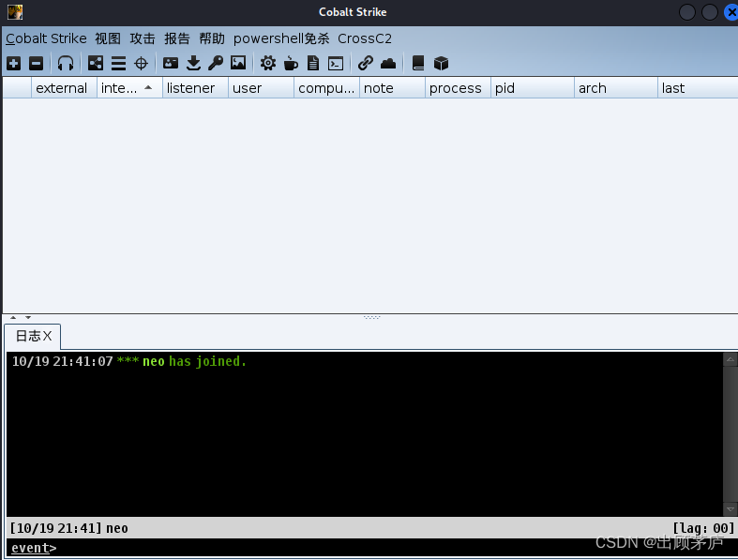Image resolution: width=738 pixels, height=560 pixels.
Task: Sort by last column header
Action: click(x=698, y=88)
